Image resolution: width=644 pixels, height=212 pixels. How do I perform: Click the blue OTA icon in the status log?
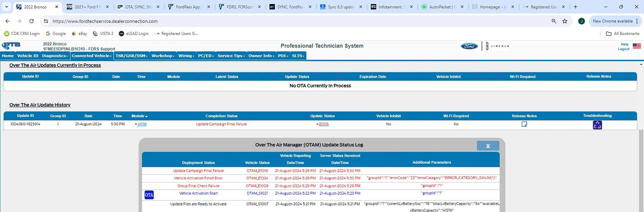[x=149, y=195]
